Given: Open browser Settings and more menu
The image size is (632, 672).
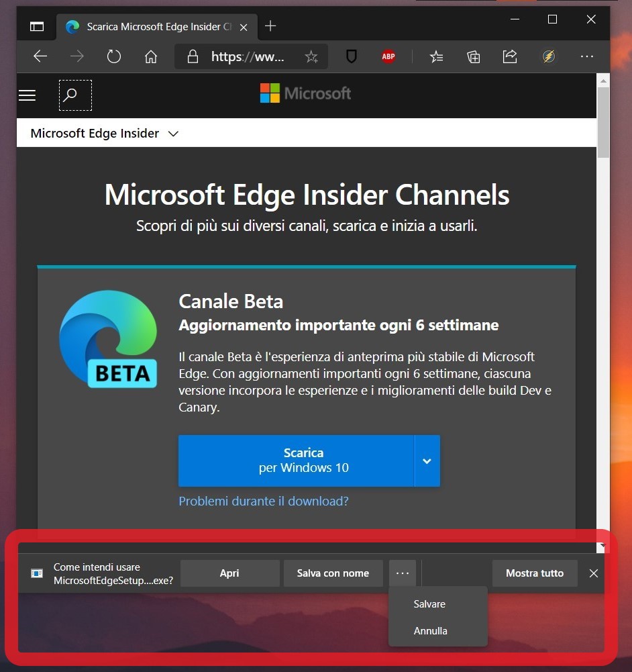Looking at the screenshot, I should coord(586,56).
